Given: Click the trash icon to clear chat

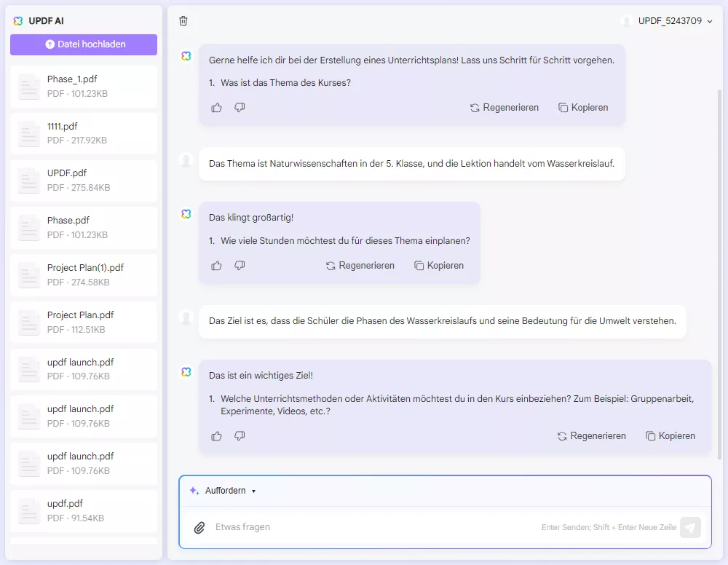Looking at the screenshot, I should coord(183,21).
